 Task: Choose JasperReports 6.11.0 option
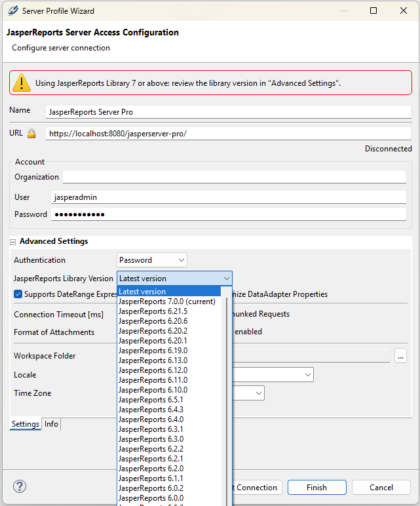click(169, 380)
